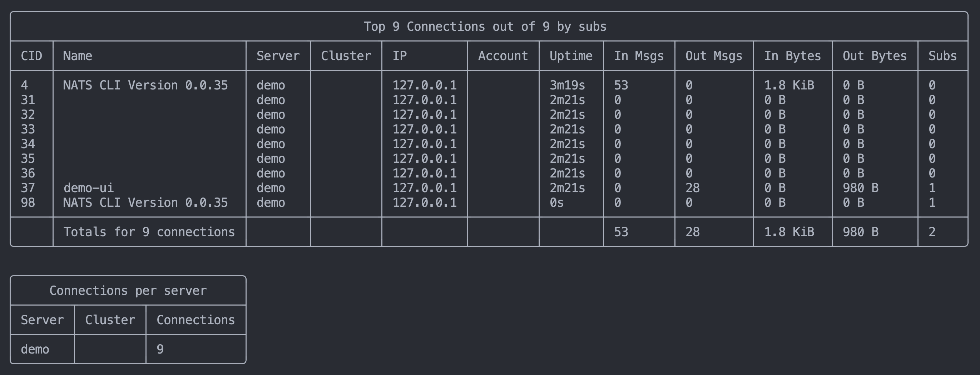980x375 pixels.
Task: Select the Uptime column header
Action: click(571, 56)
